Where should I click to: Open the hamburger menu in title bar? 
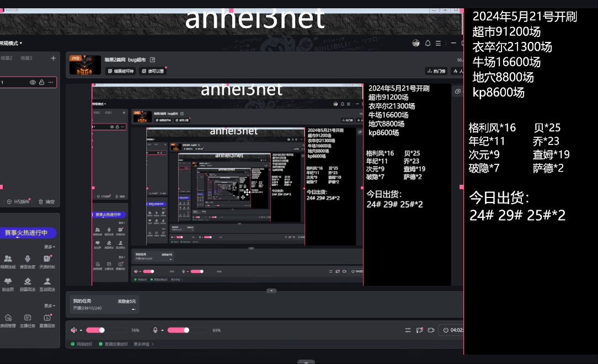point(438,43)
